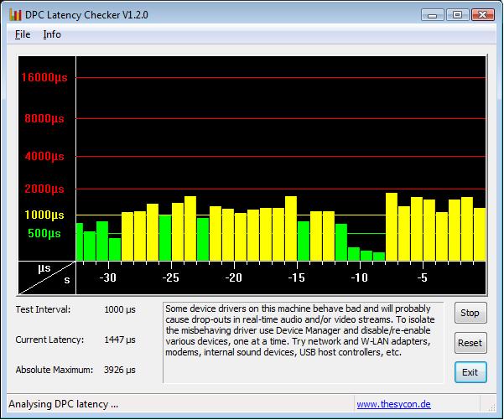Click the 500µs axis label
Image resolution: width=504 pixels, height=420 pixels.
pyautogui.click(x=44, y=233)
